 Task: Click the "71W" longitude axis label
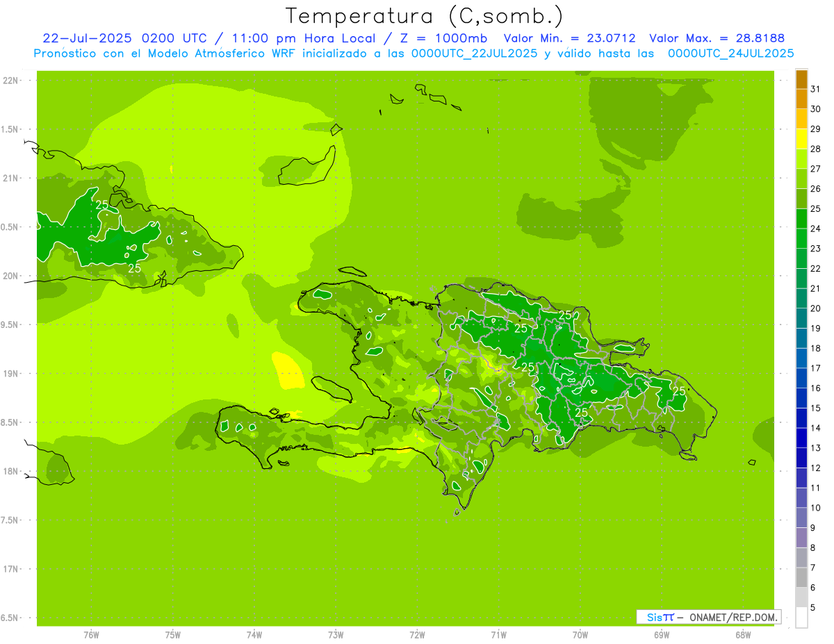point(498,634)
